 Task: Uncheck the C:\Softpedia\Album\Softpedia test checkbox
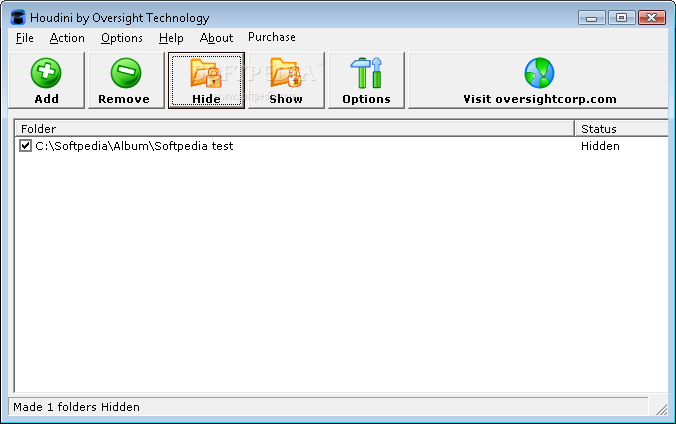pyautogui.click(x=25, y=146)
